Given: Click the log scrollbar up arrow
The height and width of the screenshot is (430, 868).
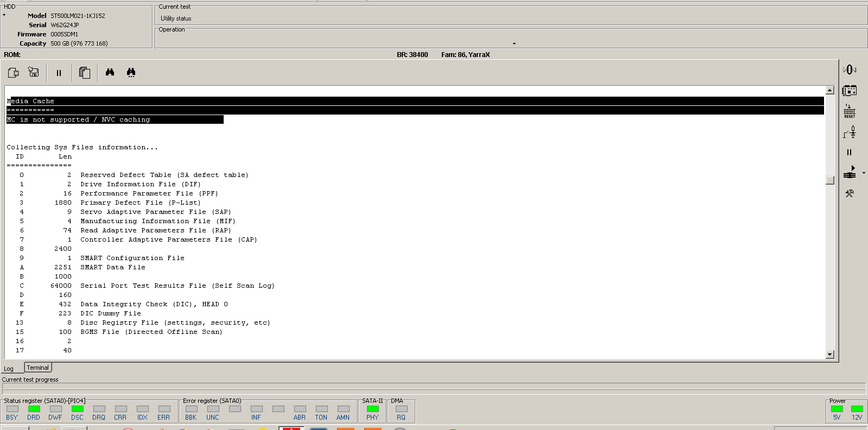Looking at the screenshot, I should coord(829,90).
